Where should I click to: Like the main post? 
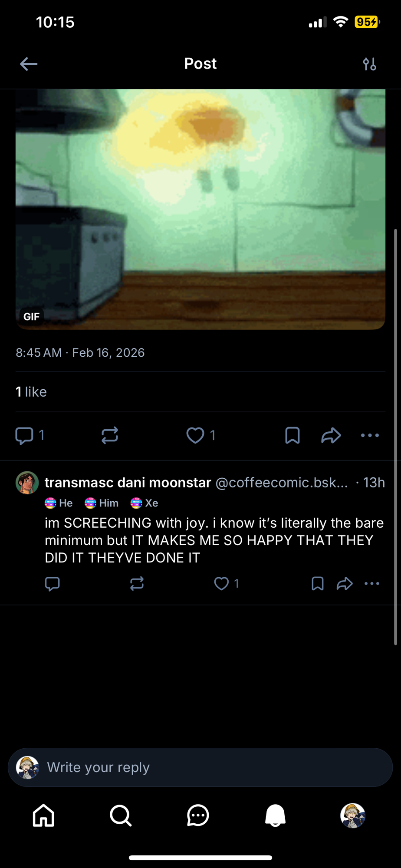[195, 435]
